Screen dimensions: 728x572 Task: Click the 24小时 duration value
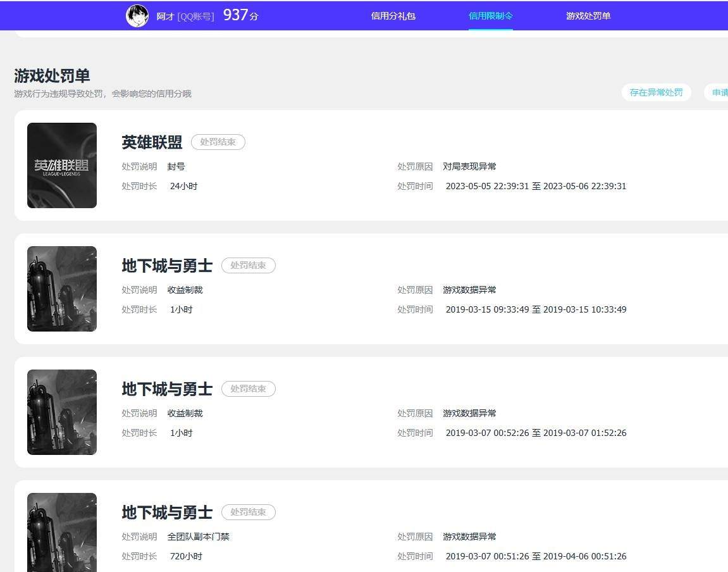(x=184, y=186)
